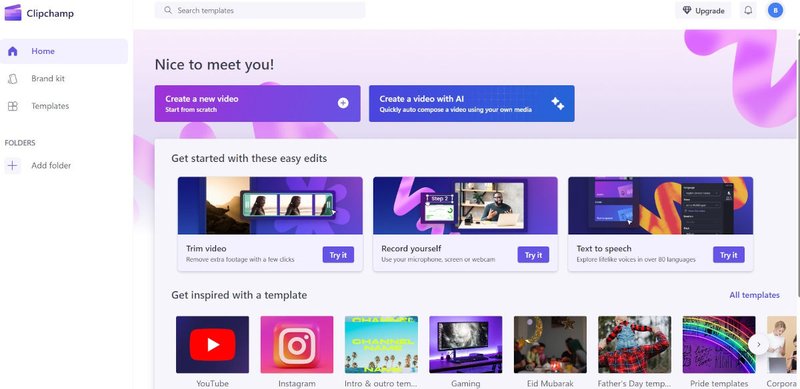Click the Brand kit icon
800x389 pixels.
pyautogui.click(x=13, y=79)
